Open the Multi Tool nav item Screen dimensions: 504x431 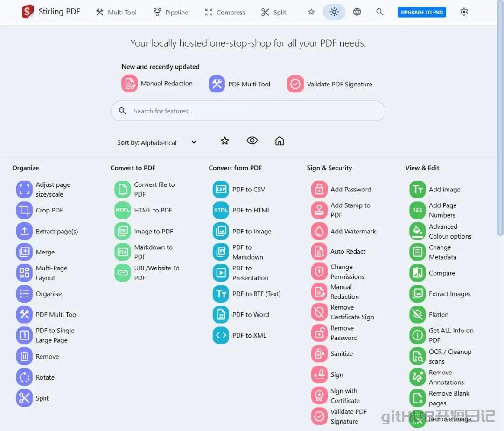tap(116, 12)
